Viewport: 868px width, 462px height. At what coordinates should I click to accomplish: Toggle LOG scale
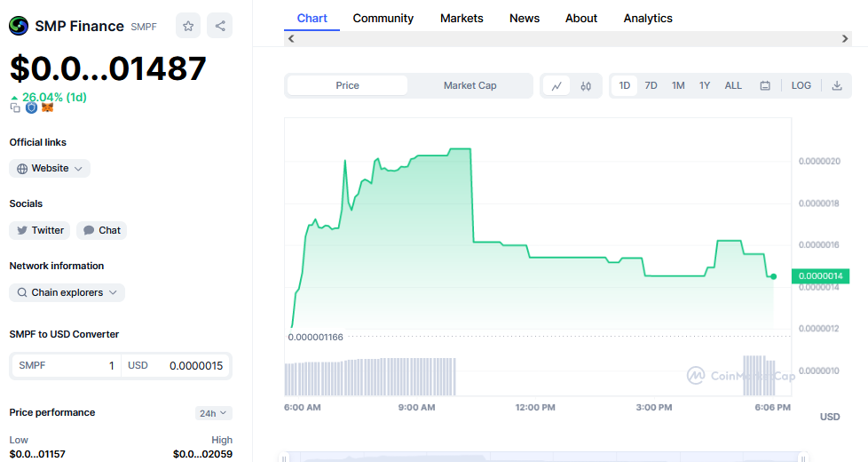tap(801, 85)
